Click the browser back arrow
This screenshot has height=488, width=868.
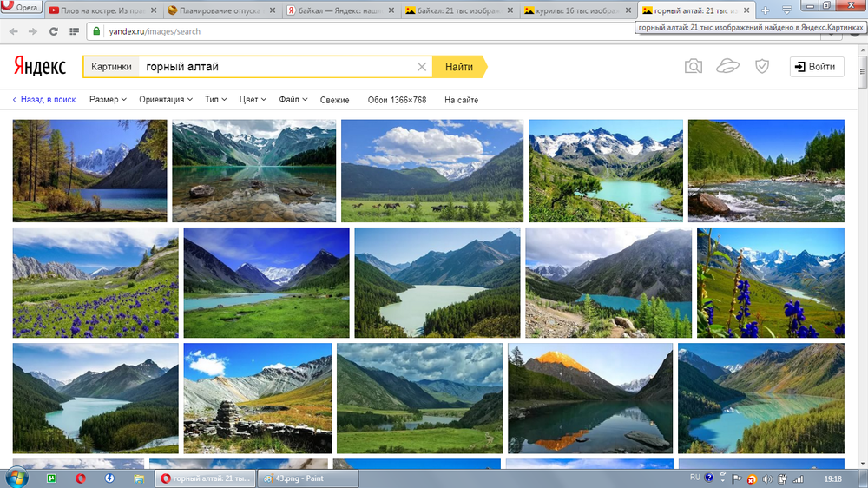(x=13, y=31)
